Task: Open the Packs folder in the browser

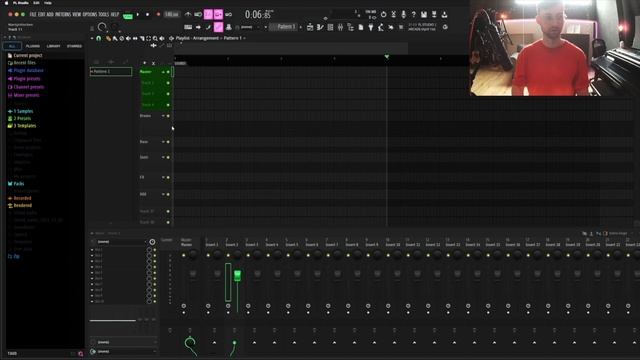Action: pyautogui.click(x=16, y=184)
